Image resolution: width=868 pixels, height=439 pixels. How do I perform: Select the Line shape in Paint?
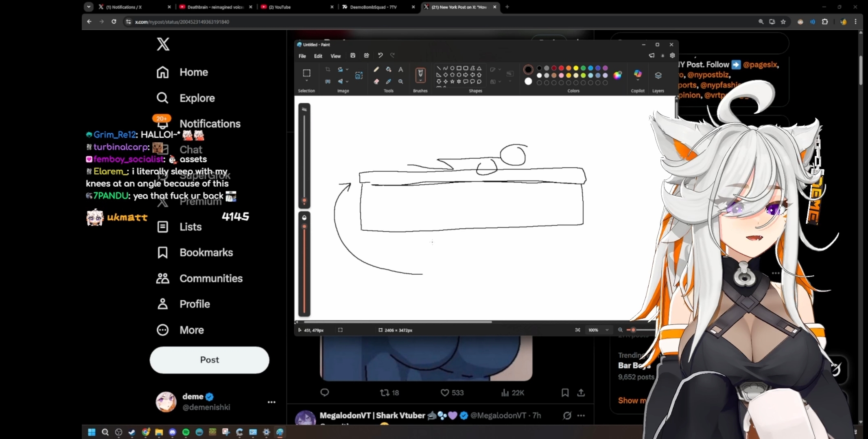[439, 68]
